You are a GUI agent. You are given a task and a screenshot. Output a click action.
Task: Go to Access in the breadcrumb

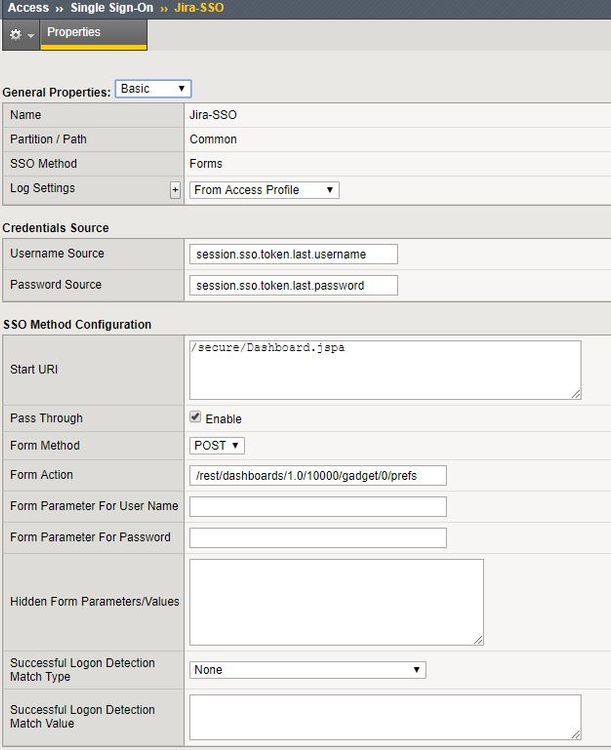tap(28, 7)
